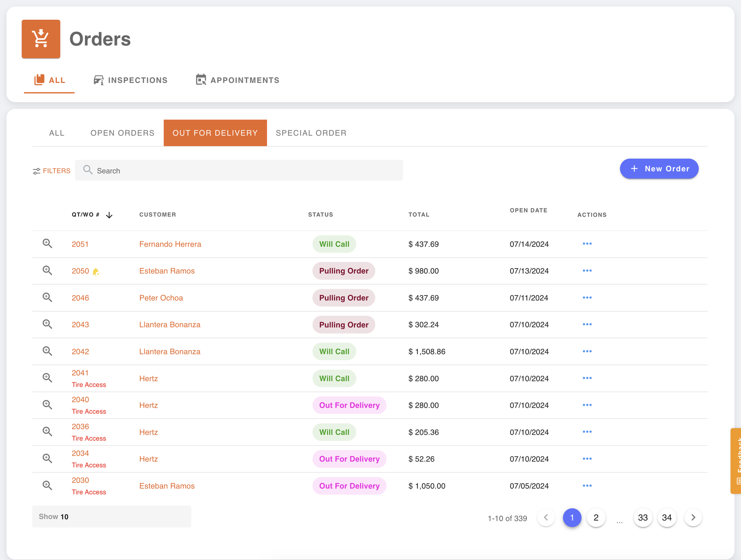Screen dimensions: 741x560
Task: Open details magnifier for order 2043
Action: 47,324
